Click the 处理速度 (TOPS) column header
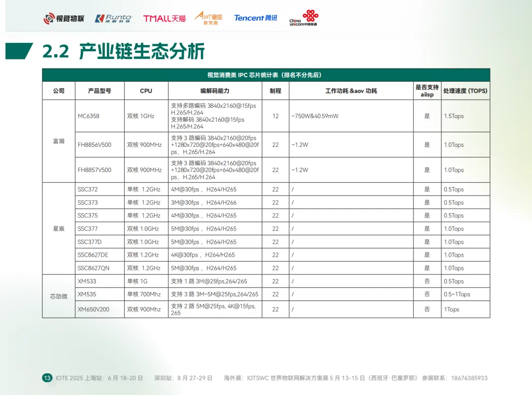Image resolution: width=532 pixels, height=395 pixels. [x=465, y=91]
